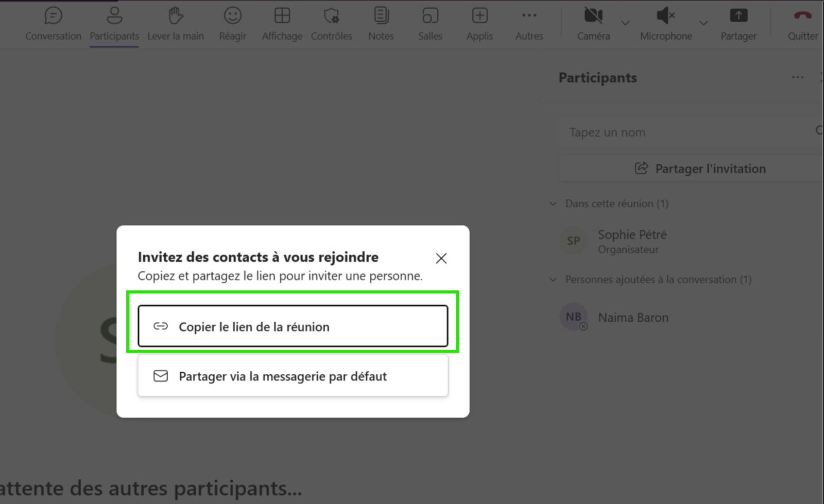This screenshot has width=824, height=504.
Task: Open Participants panel more options ellipsis
Action: [x=798, y=77]
